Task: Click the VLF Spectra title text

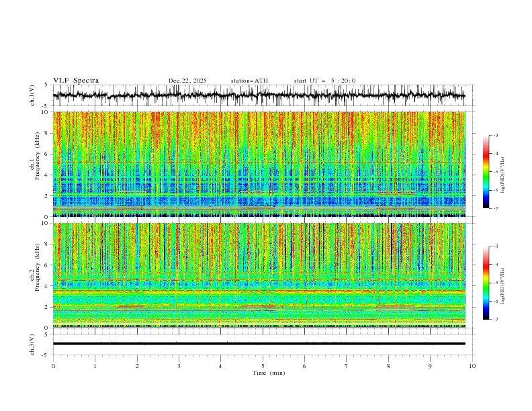Action: coord(76,81)
